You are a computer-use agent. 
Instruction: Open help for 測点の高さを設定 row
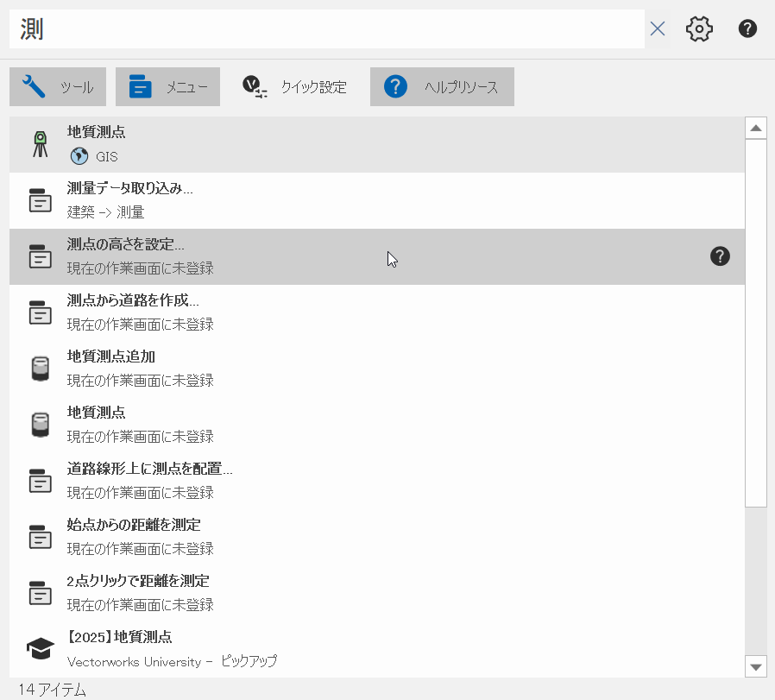[720, 256]
